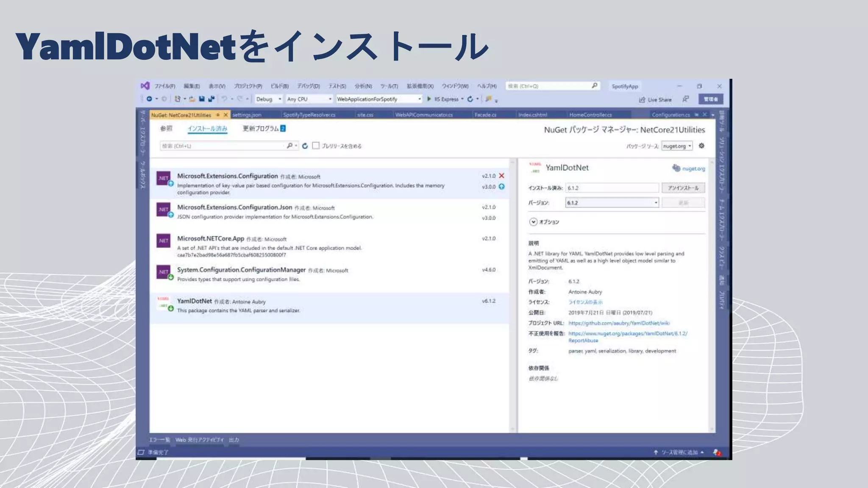Click the ソース管理に追加 status bar button
Screen dimensions: 868x488
click(x=680, y=452)
